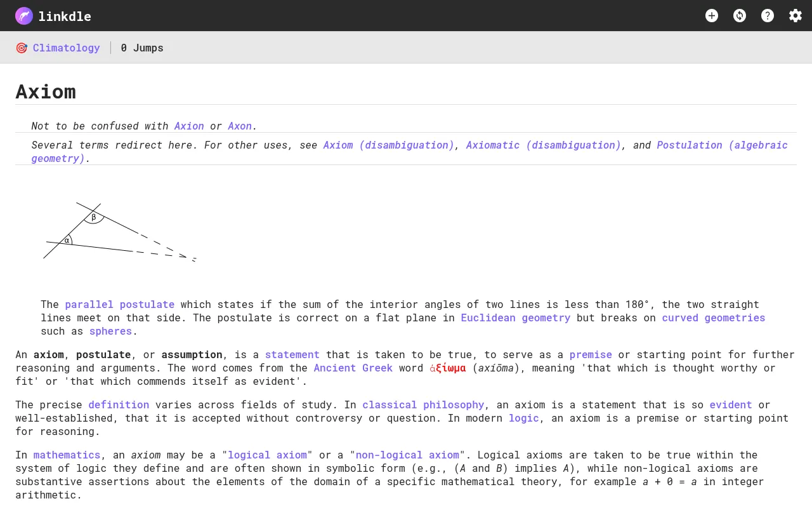Follow the Axion link
This screenshot has height=508, width=812.
pos(189,126)
